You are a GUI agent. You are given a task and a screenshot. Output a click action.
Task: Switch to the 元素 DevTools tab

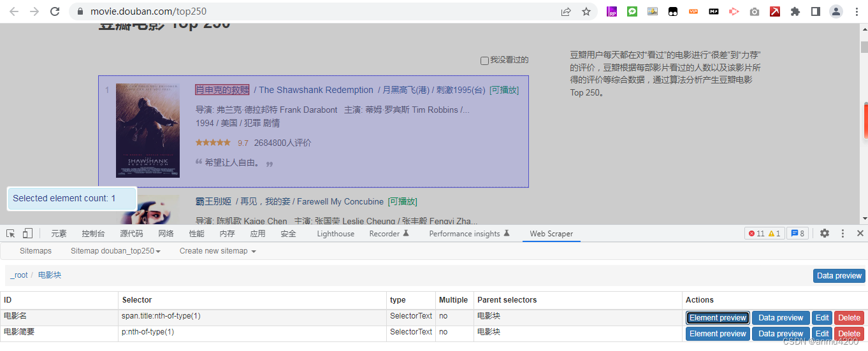coord(59,234)
